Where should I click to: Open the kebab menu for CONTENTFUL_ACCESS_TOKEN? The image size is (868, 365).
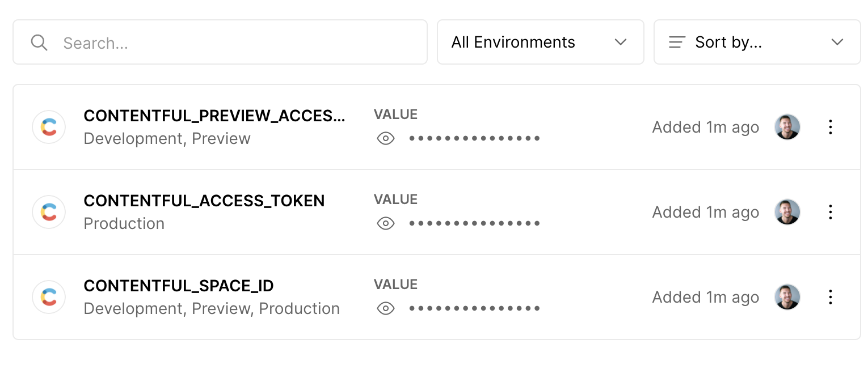coord(830,212)
